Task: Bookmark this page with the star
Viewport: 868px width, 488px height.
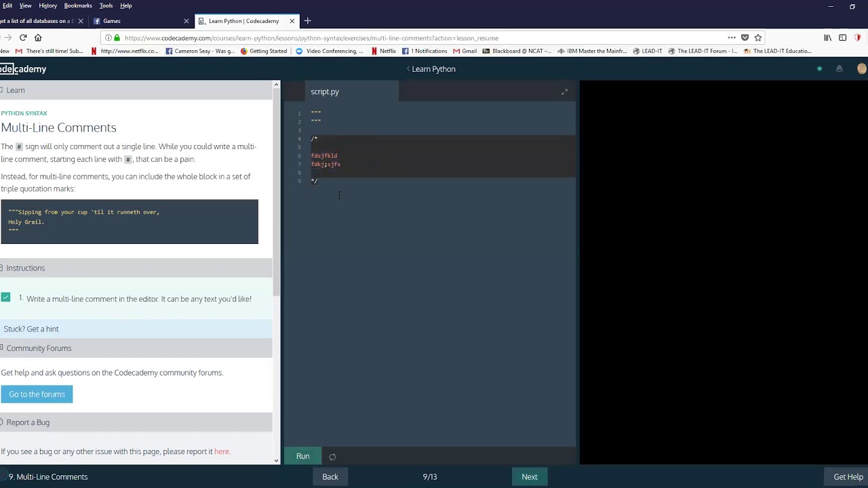Action: (x=758, y=38)
